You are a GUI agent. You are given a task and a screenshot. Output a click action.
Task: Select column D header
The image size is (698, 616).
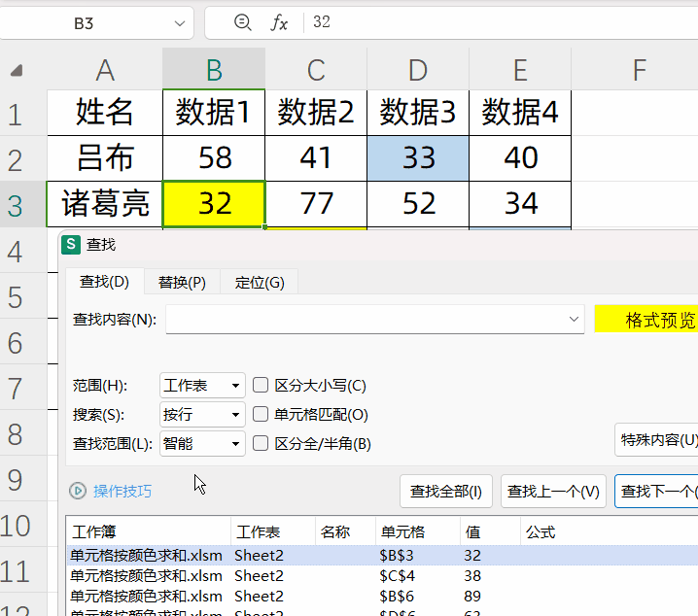coord(418,69)
